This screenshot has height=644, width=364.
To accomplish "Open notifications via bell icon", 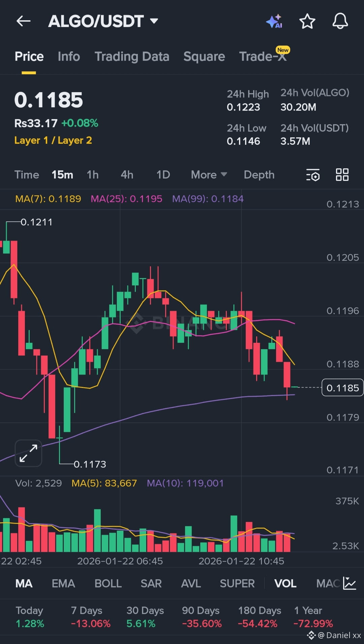I will (x=340, y=21).
